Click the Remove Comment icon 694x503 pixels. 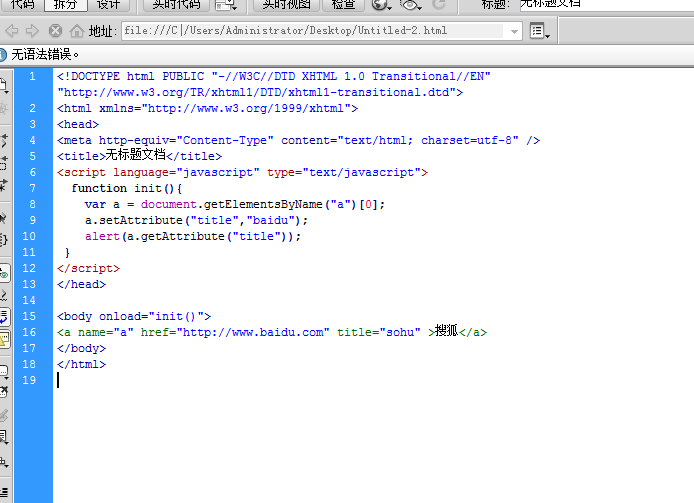click(4, 391)
